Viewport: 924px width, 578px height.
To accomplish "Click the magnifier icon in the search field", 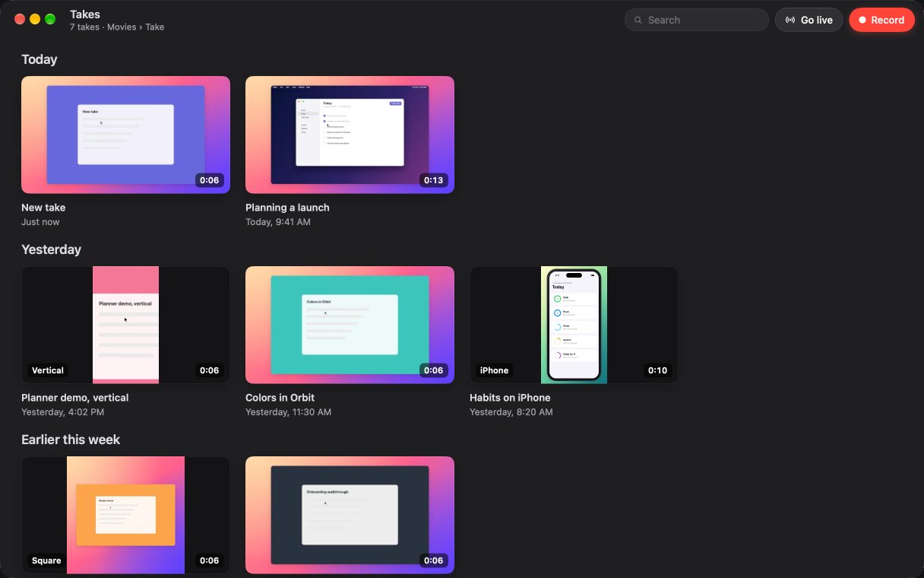I will click(x=638, y=20).
